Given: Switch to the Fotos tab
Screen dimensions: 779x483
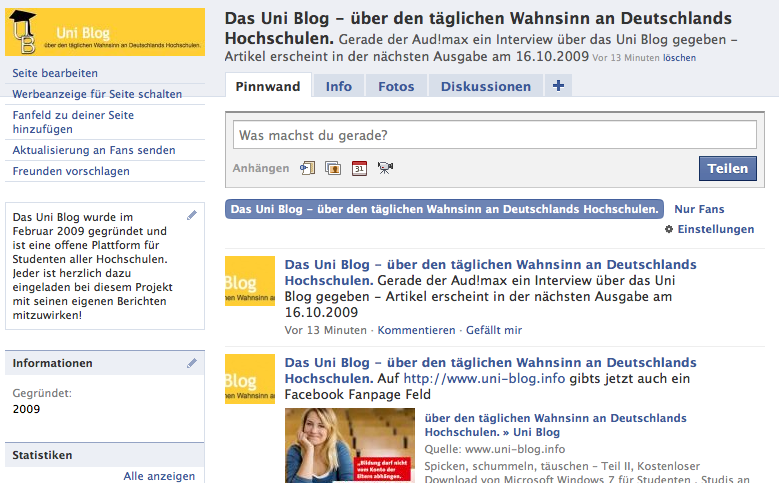Looking at the screenshot, I should coord(396,86).
